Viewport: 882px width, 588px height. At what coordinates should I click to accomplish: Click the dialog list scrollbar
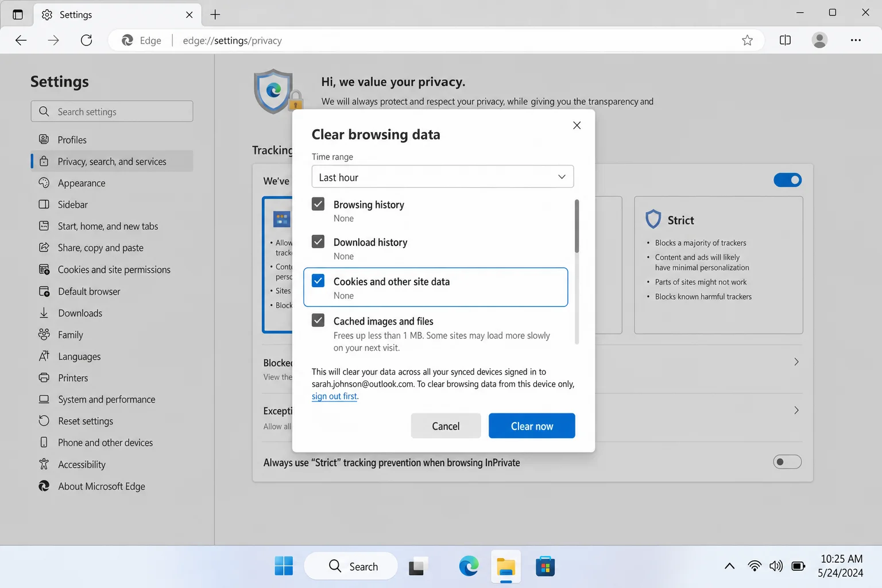click(577, 226)
